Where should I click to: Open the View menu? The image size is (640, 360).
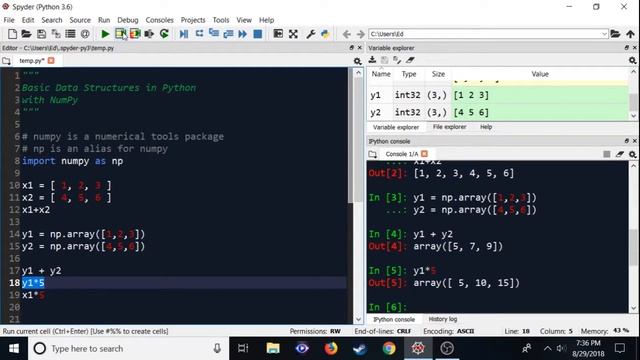(x=244, y=20)
